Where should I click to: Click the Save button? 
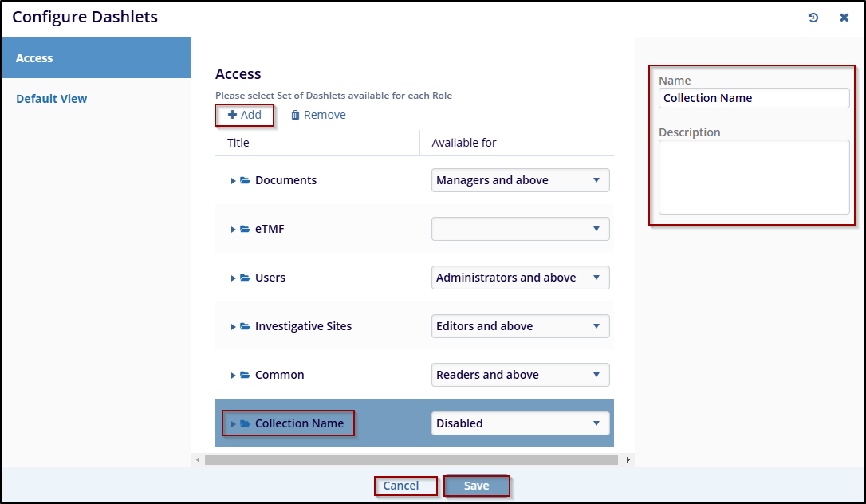(476, 486)
